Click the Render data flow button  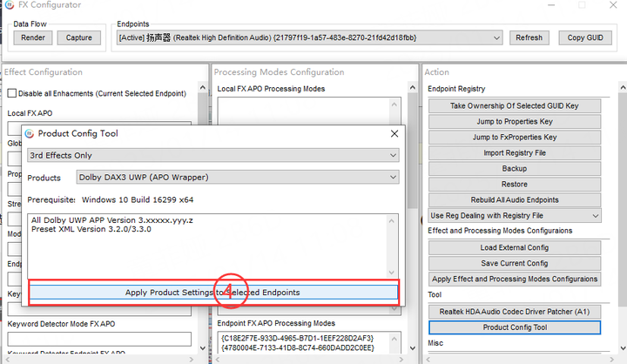33,37
